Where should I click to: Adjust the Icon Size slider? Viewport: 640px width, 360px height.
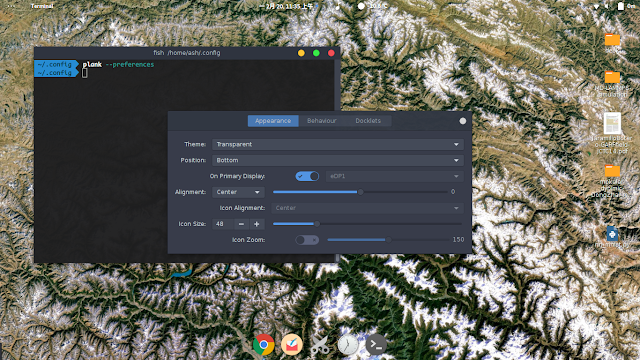coord(367,224)
